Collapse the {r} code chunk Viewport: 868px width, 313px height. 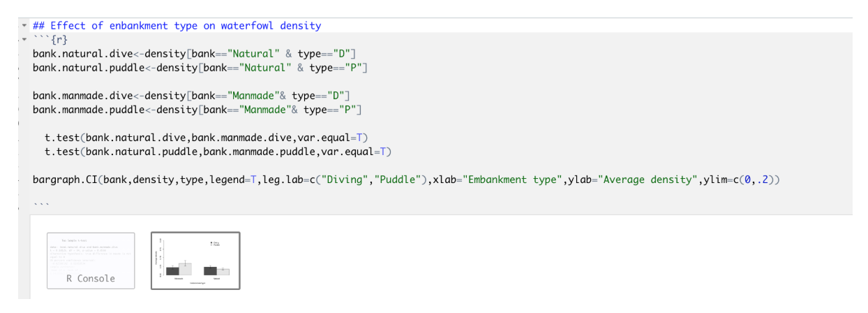pos(24,38)
